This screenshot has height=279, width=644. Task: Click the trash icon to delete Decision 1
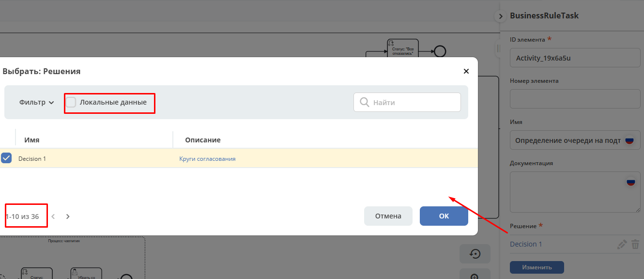click(x=635, y=245)
